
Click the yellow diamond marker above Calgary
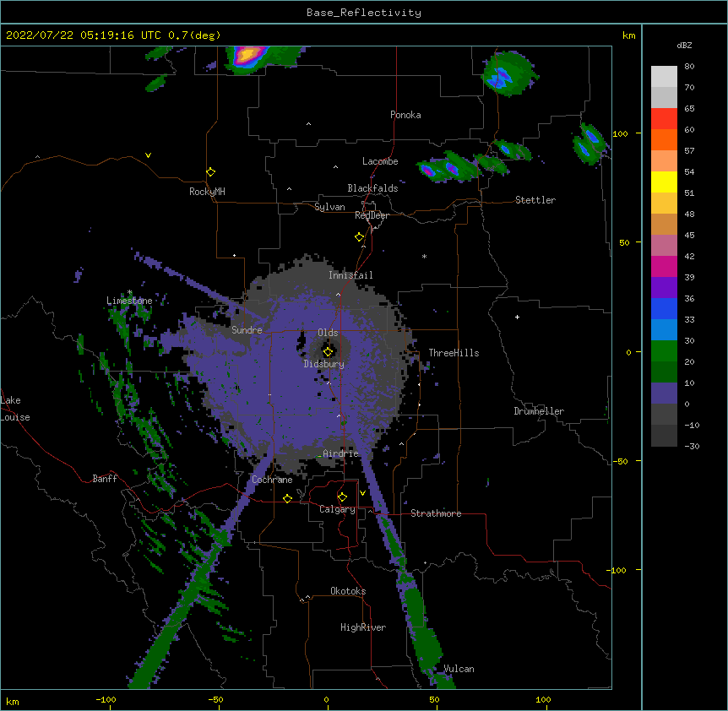[x=342, y=497]
